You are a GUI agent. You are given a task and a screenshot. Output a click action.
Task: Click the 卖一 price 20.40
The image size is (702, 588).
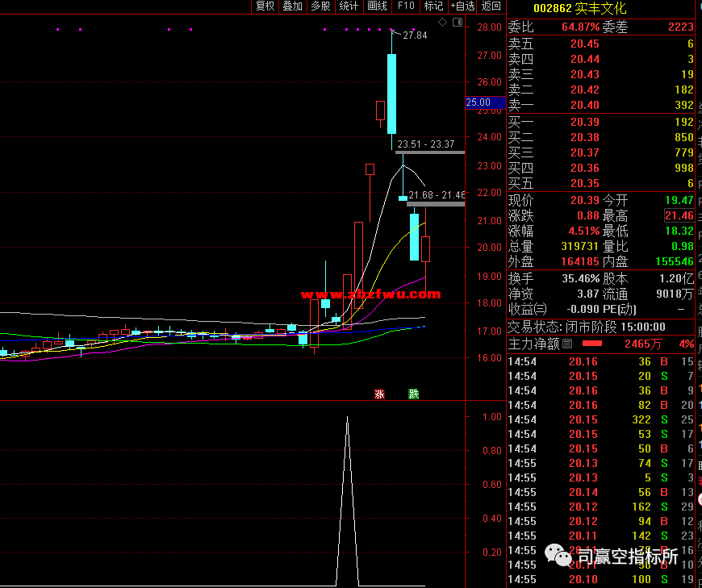[585, 105]
